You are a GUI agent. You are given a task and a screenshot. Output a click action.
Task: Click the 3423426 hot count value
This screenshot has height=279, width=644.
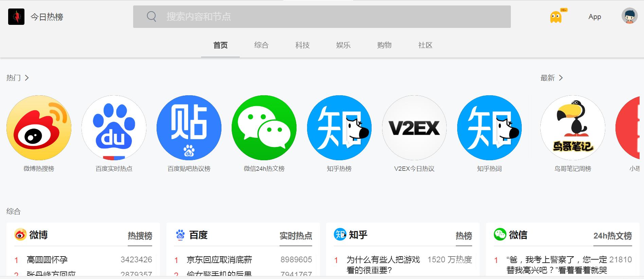pos(136,260)
